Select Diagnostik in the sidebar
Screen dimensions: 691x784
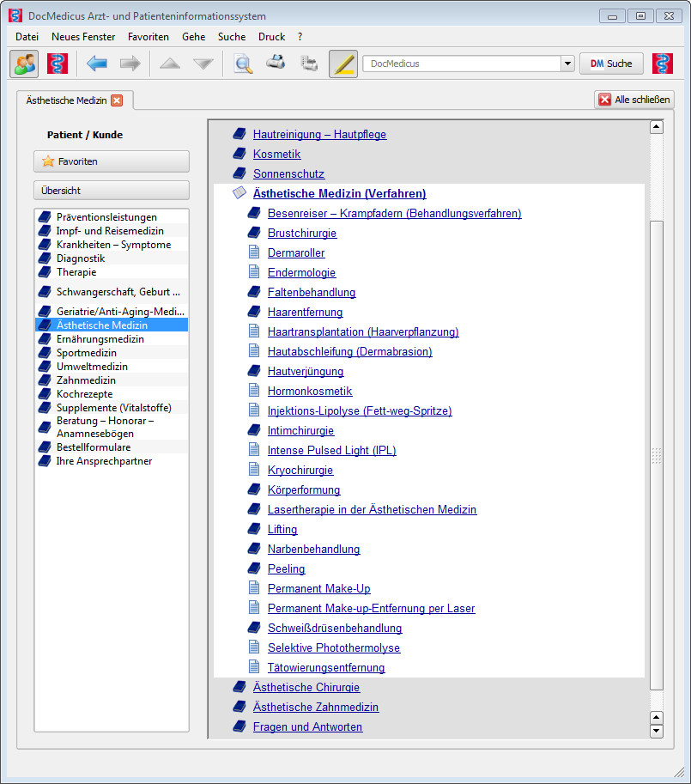pyautogui.click(x=112, y=258)
